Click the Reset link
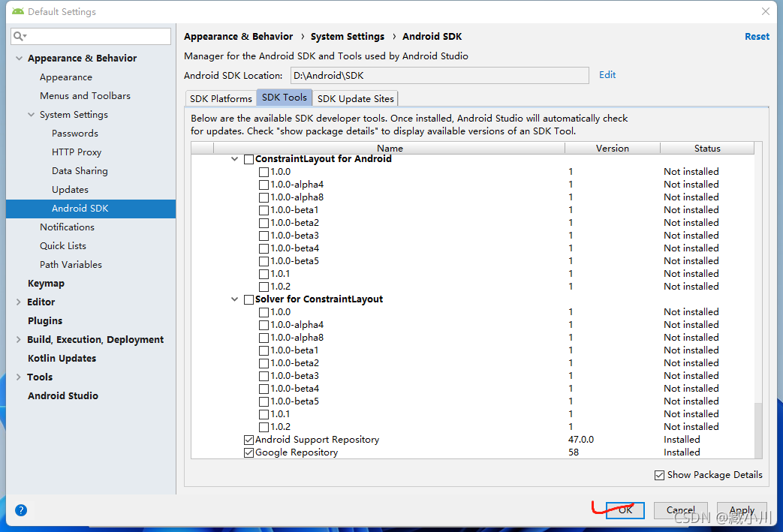Viewport: 783px width, 532px height. (757, 37)
